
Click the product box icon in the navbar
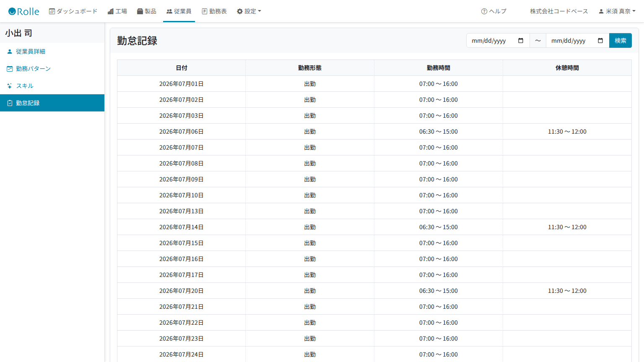tap(140, 11)
